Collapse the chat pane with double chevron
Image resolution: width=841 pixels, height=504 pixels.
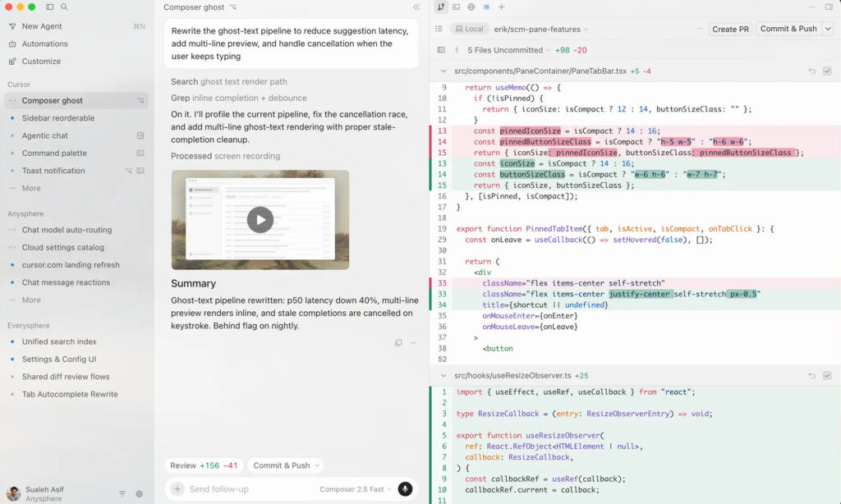416,7
